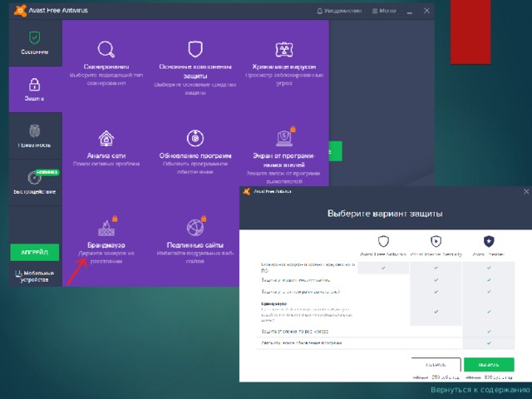Switch to the Быстродействие performance tab

(35, 183)
